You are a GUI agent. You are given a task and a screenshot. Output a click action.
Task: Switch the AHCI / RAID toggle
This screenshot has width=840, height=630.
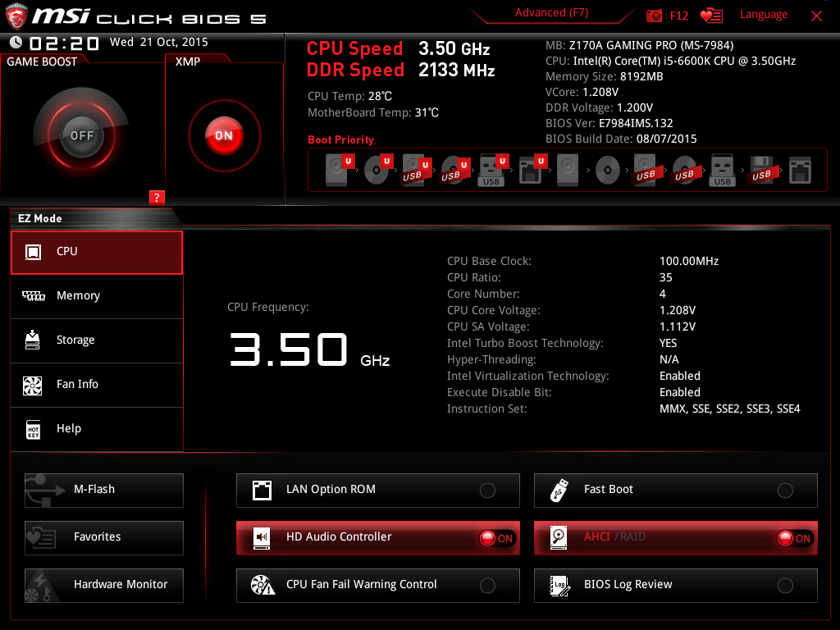(794, 538)
